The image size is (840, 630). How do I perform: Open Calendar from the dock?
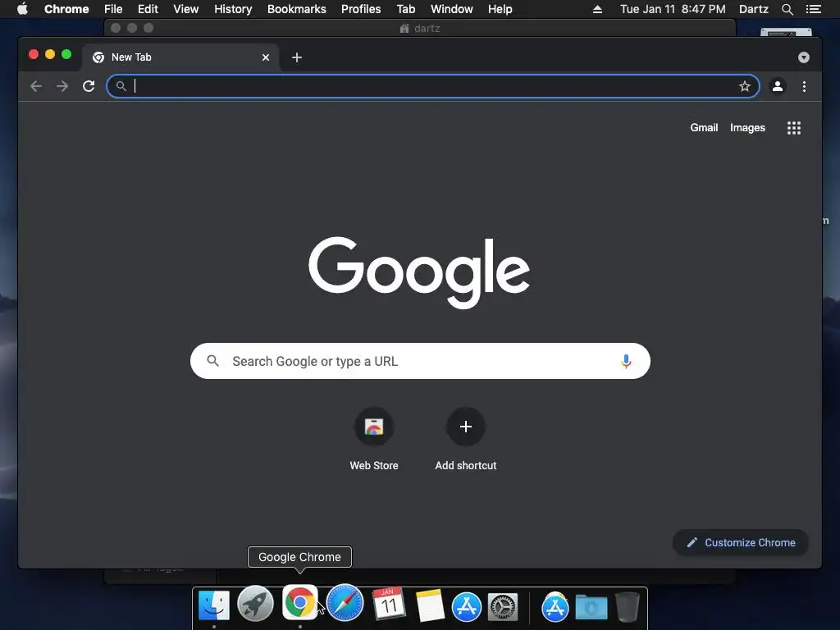coord(388,605)
